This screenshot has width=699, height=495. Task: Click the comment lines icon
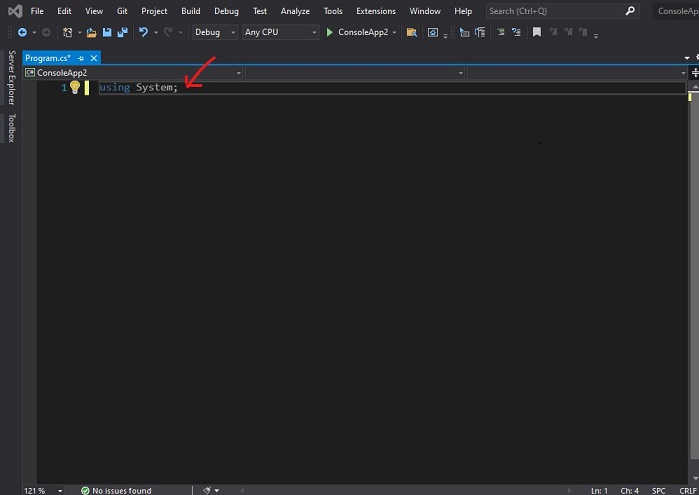(x=516, y=32)
